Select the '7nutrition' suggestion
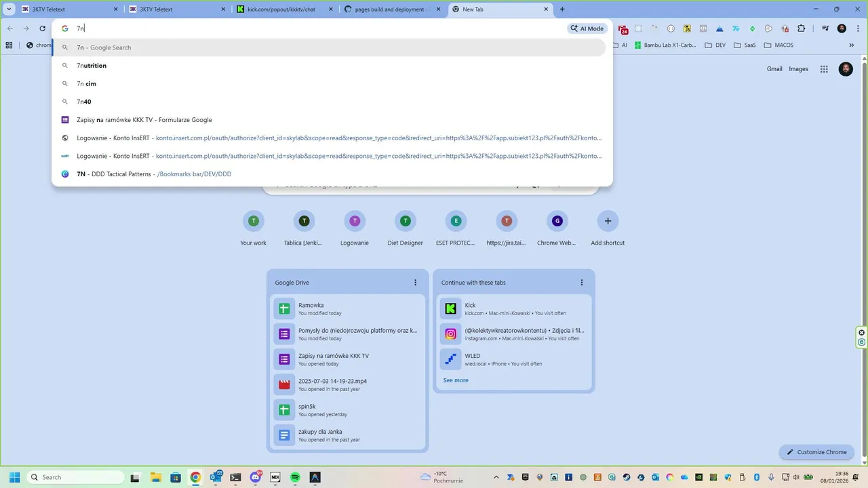Screen dimensions: 868x488 (x=329, y=66)
